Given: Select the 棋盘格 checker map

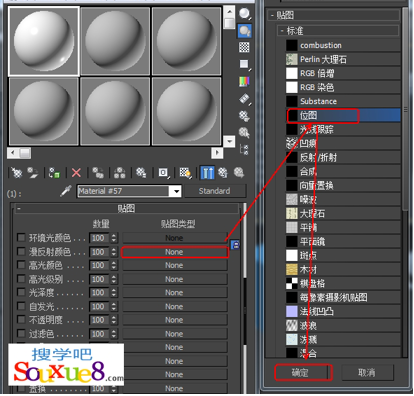Looking at the screenshot, I should [x=343, y=284].
